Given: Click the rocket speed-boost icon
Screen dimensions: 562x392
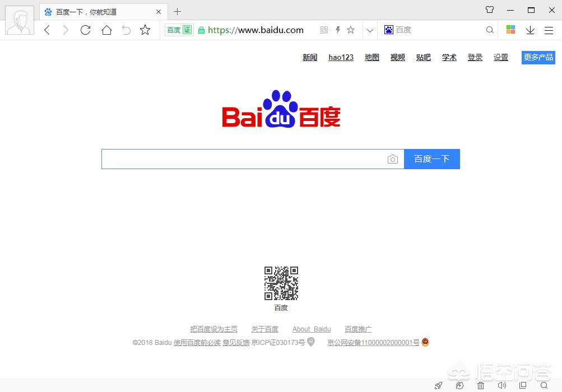Looking at the screenshot, I should [439, 386].
